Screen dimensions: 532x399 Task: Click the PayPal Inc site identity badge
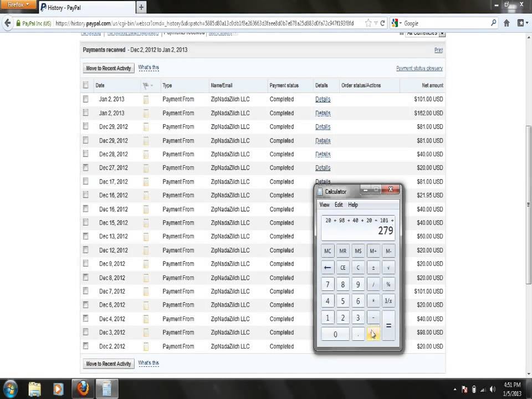pos(34,23)
